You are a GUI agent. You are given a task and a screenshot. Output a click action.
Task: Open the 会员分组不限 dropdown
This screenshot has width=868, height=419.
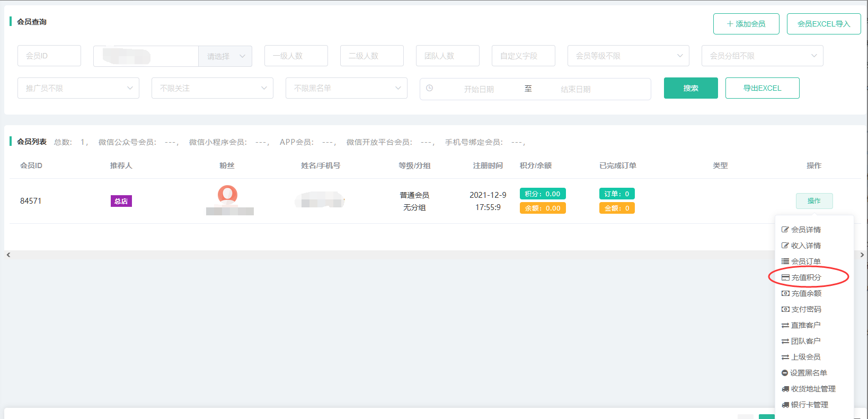[x=762, y=56]
